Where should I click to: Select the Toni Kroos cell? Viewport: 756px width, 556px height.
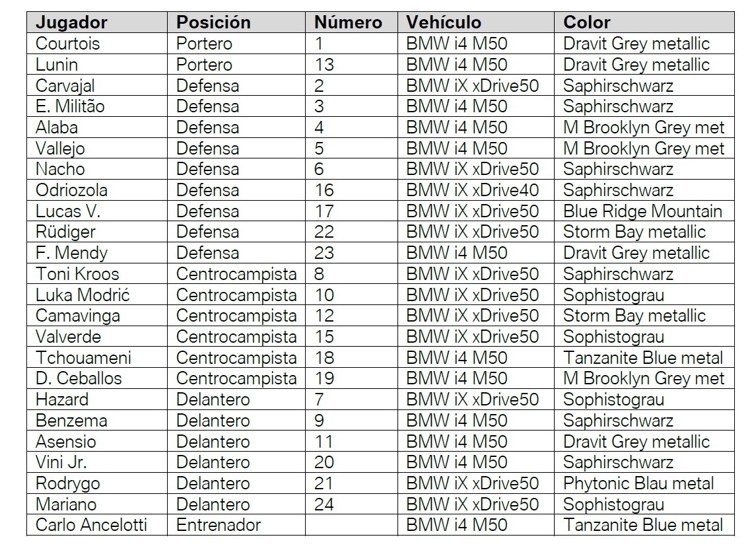(77, 274)
